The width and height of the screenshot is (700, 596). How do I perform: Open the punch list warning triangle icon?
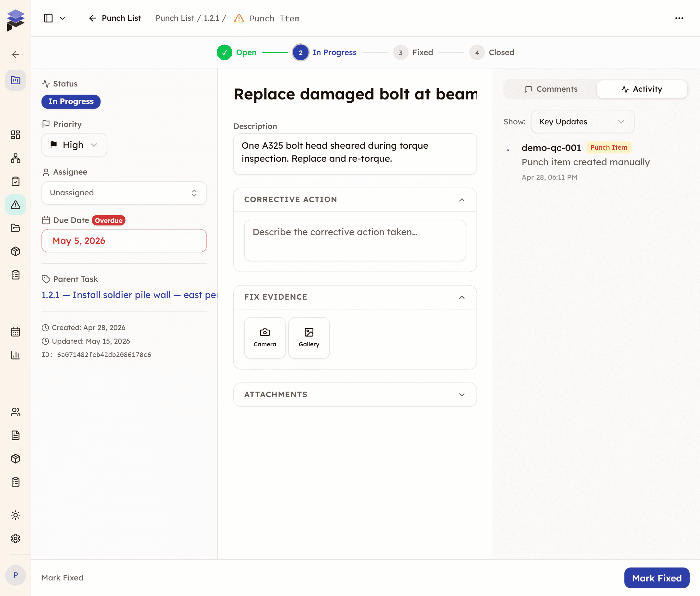[x=16, y=205]
